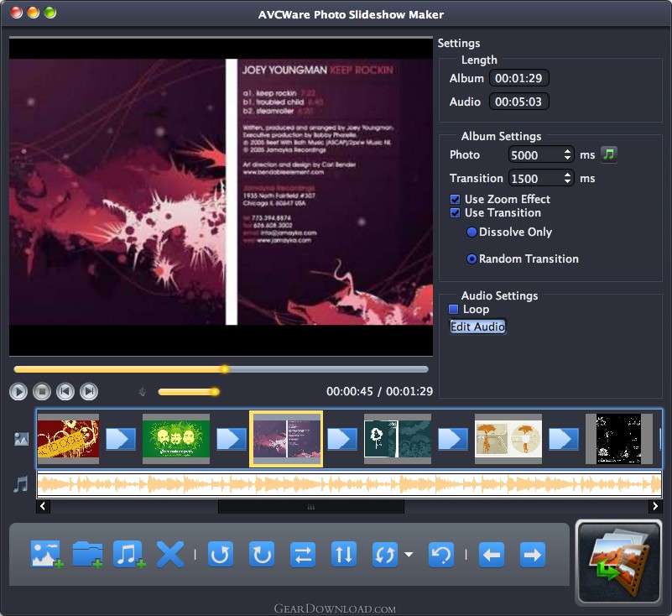This screenshot has width=672, height=616.
Task: Click the transition arrow after orange tree photo
Action: [564, 439]
